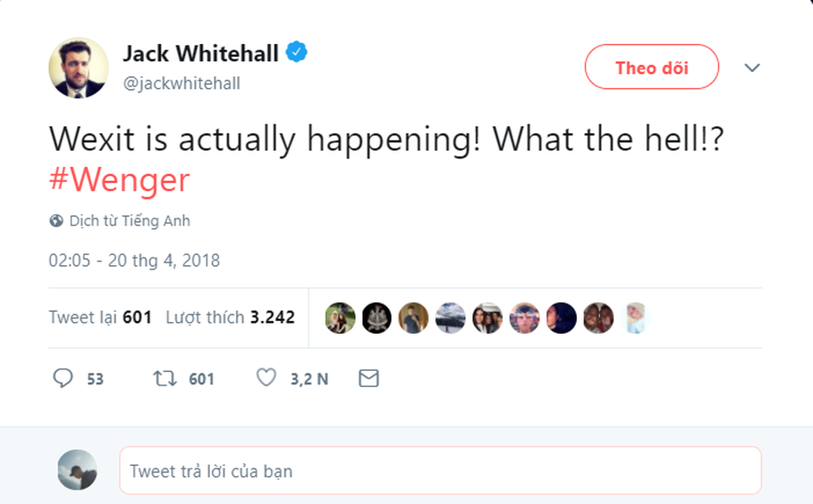The height and width of the screenshot is (504, 813).
Task: View the Lượt thích 3.242 likes list
Action: pos(230,318)
